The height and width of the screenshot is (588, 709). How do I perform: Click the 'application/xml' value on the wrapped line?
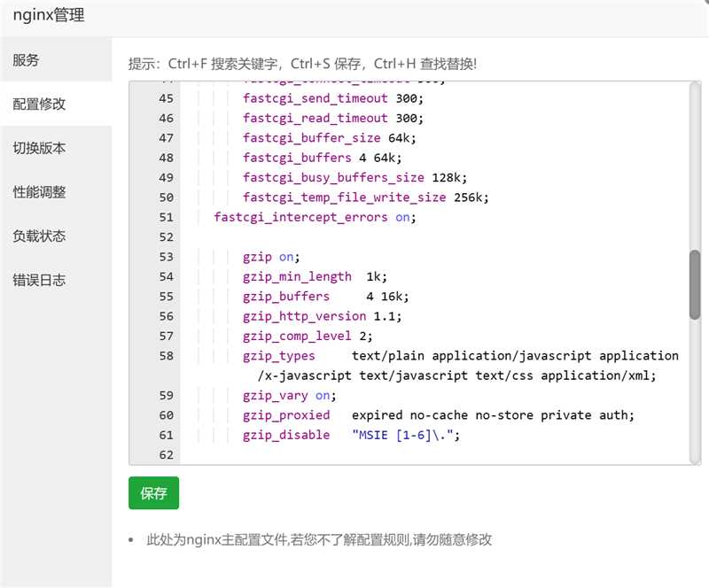(595, 375)
